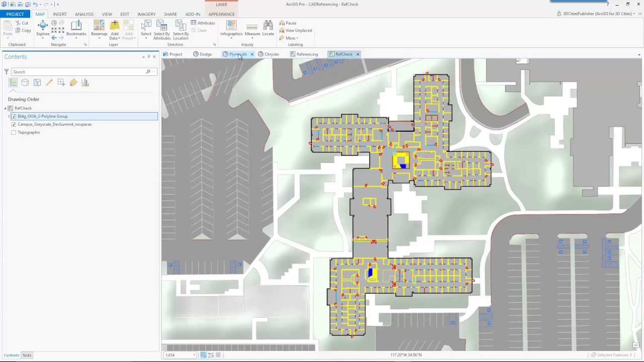Screen dimensions: 644x362
Task: Open the Infographics tool
Action: coord(231,29)
